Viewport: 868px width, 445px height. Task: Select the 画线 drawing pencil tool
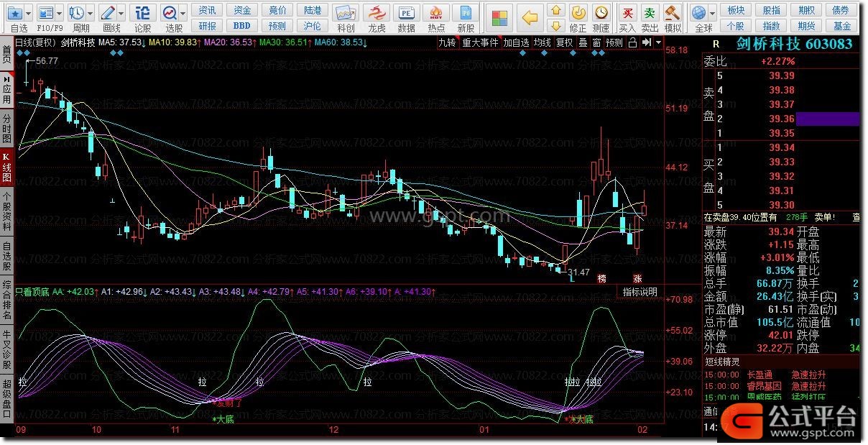click(107, 13)
